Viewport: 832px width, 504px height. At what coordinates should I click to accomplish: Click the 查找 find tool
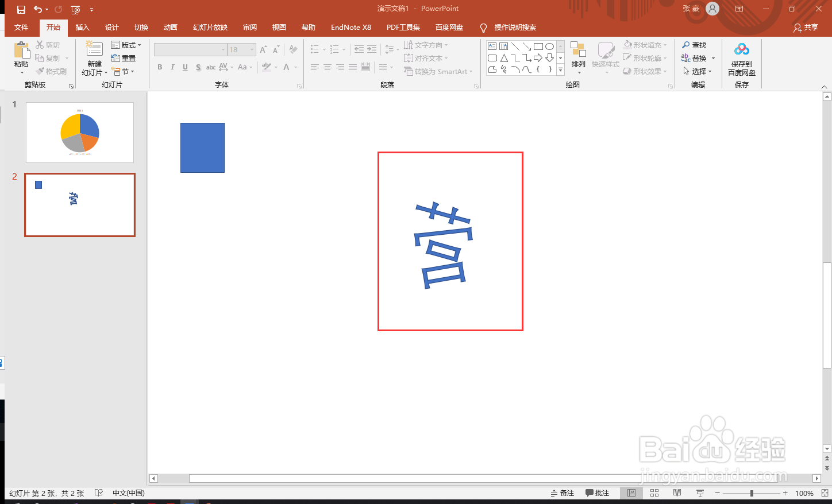694,45
